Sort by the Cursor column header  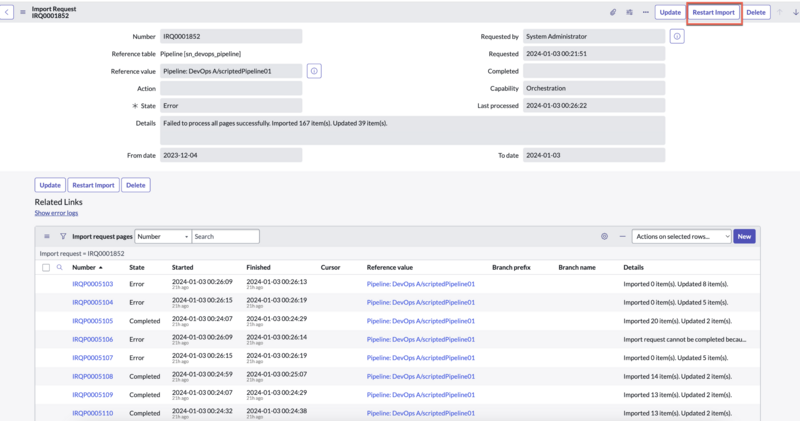[x=330, y=267]
